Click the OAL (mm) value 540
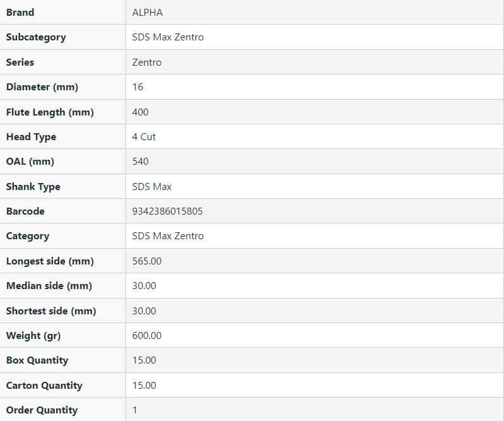The width and height of the screenshot is (504, 421). [x=141, y=162]
